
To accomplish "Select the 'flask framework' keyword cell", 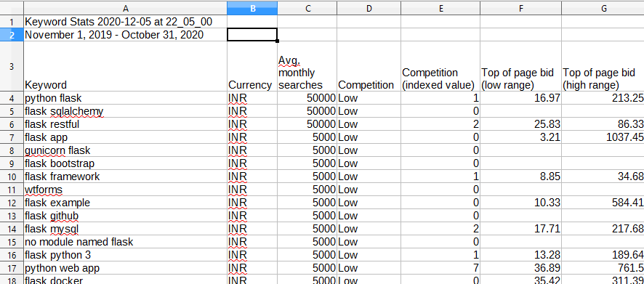I will coord(125,177).
